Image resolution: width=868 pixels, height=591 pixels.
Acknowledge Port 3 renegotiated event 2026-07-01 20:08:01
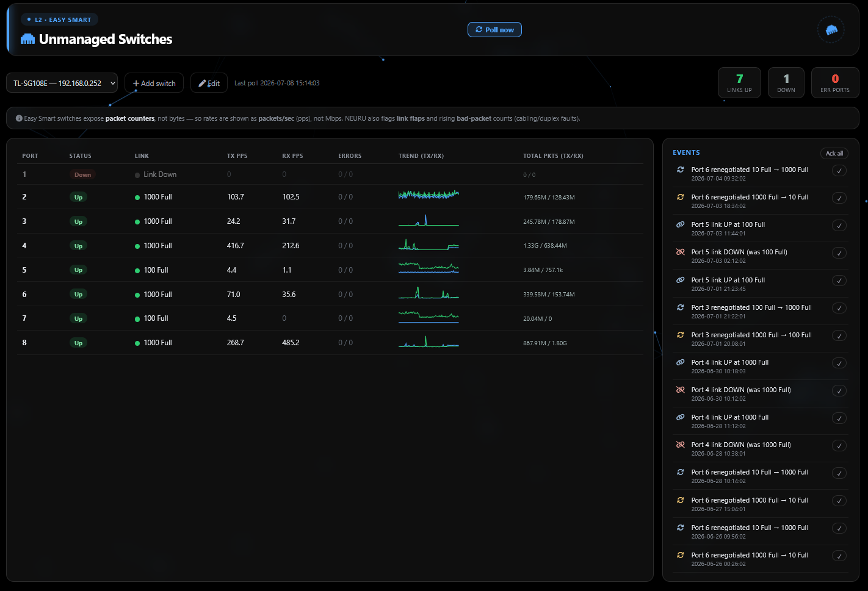click(x=839, y=336)
